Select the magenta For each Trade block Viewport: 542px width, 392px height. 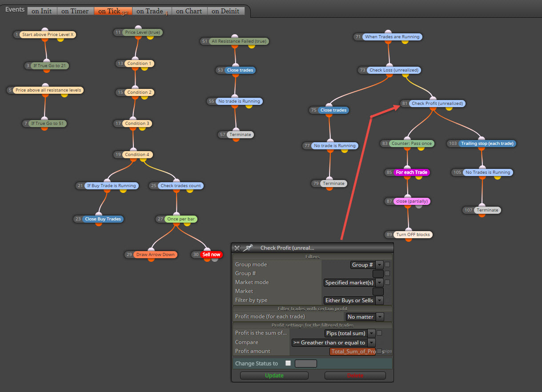(x=411, y=172)
